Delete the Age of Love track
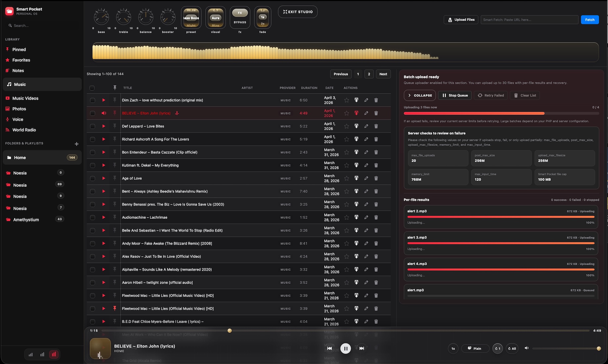Screen dimensions: 608x364 tap(376, 178)
